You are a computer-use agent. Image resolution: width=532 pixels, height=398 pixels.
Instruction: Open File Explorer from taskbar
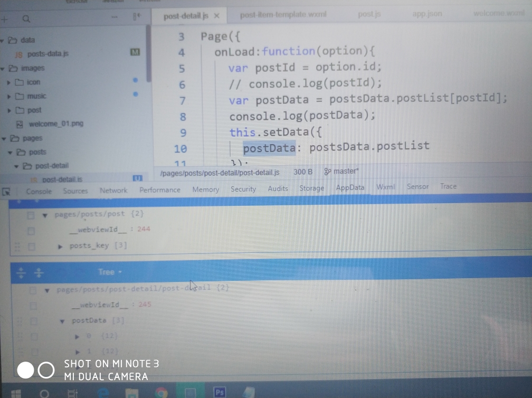[x=131, y=393]
